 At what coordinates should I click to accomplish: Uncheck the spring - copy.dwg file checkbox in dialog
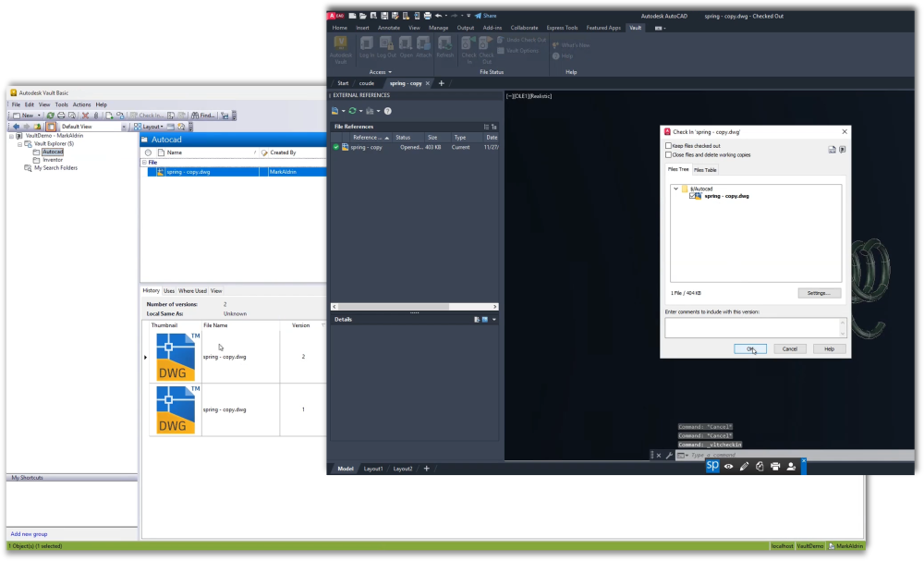[x=692, y=196]
